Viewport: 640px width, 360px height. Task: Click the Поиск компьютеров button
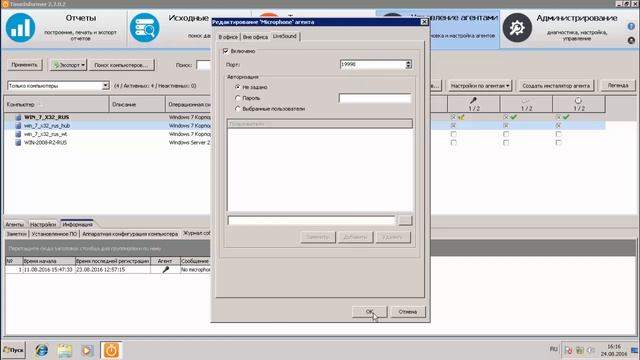(121, 65)
